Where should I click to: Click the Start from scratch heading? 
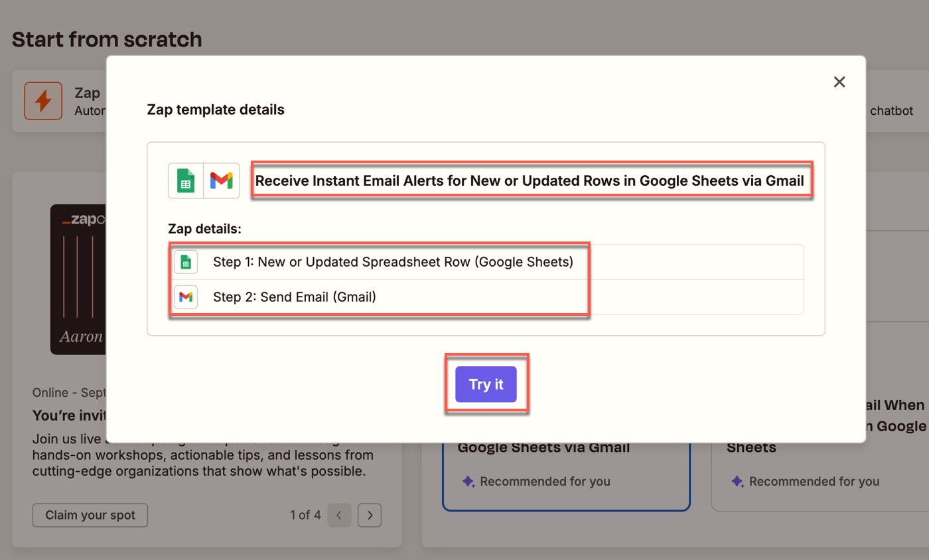click(107, 39)
